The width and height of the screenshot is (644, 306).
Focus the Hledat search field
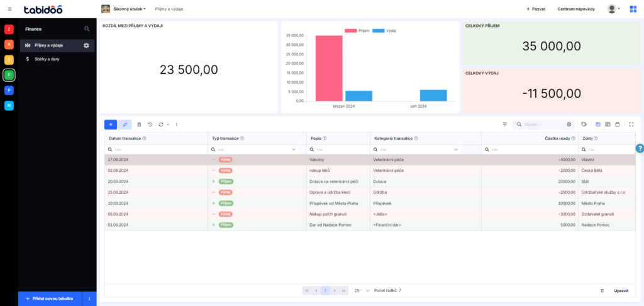coord(544,124)
